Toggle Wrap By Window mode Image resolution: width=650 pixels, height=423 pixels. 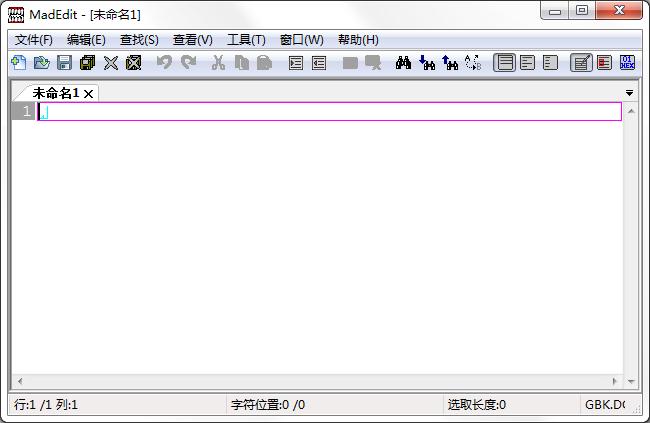[527, 63]
